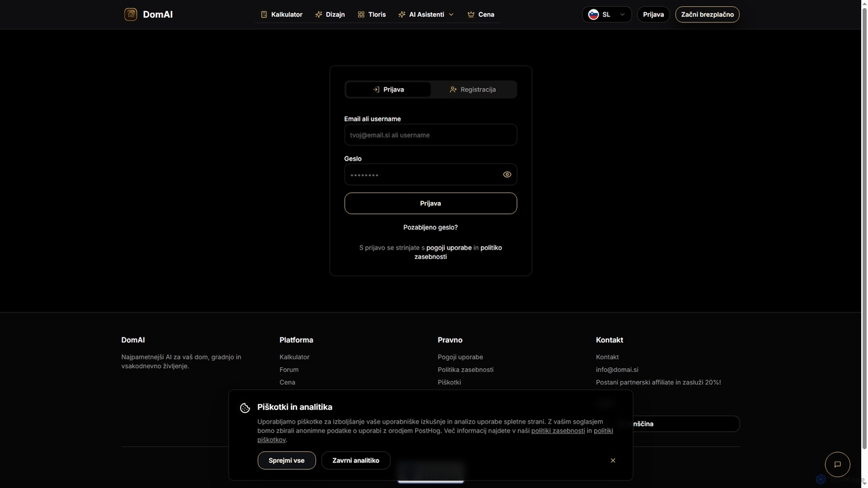Click the DomAI footer heading

coord(133,340)
